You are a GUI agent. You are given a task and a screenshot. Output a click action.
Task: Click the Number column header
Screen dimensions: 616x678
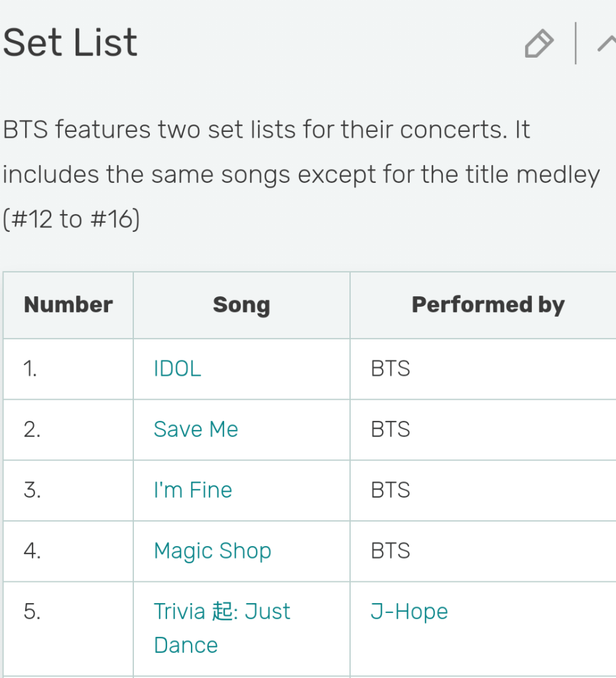click(68, 305)
